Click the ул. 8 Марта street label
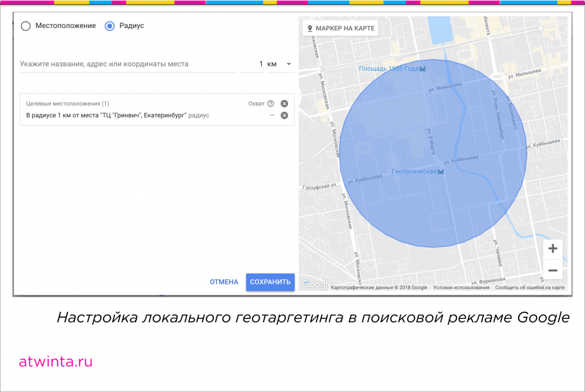 431,141
